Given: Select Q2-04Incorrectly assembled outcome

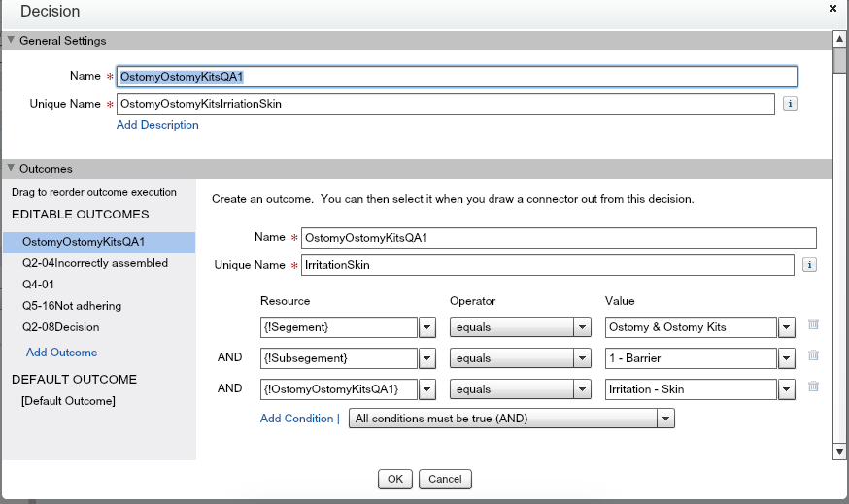Looking at the screenshot, I should click(95, 263).
